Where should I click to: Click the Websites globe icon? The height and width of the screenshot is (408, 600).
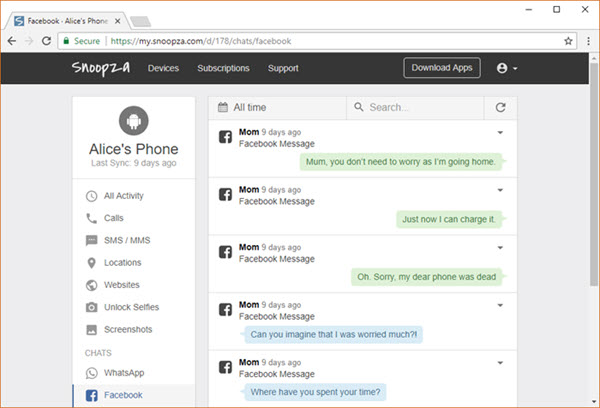[x=91, y=285]
